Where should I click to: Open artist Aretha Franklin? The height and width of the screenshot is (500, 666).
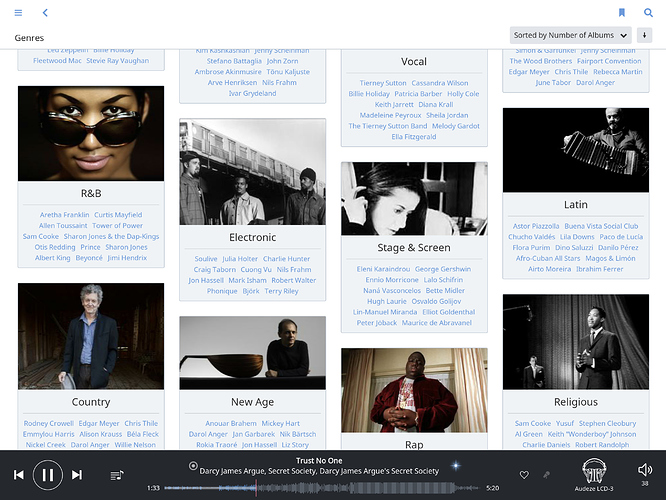[x=65, y=215]
